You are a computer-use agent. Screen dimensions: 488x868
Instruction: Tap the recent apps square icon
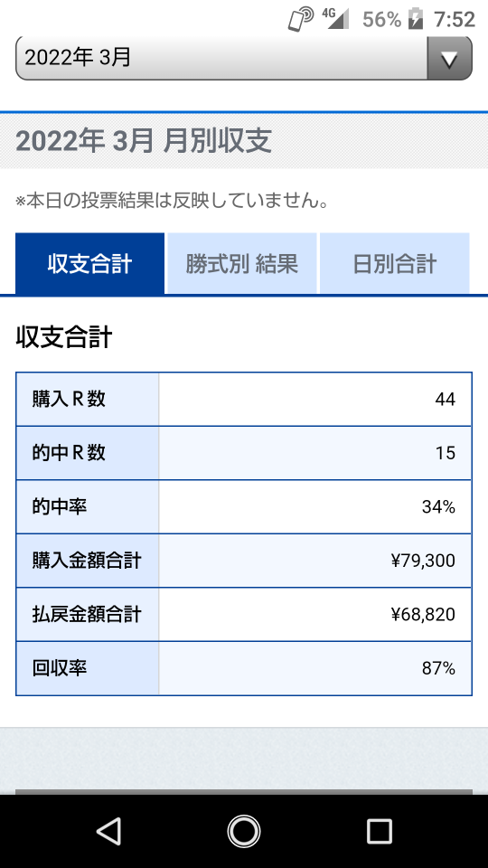pos(379,831)
